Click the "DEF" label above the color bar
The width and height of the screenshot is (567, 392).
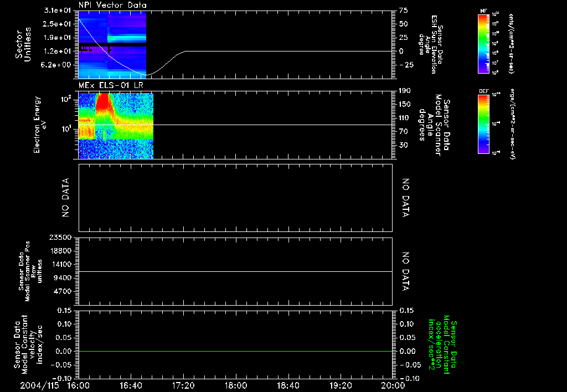(x=483, y=91)
